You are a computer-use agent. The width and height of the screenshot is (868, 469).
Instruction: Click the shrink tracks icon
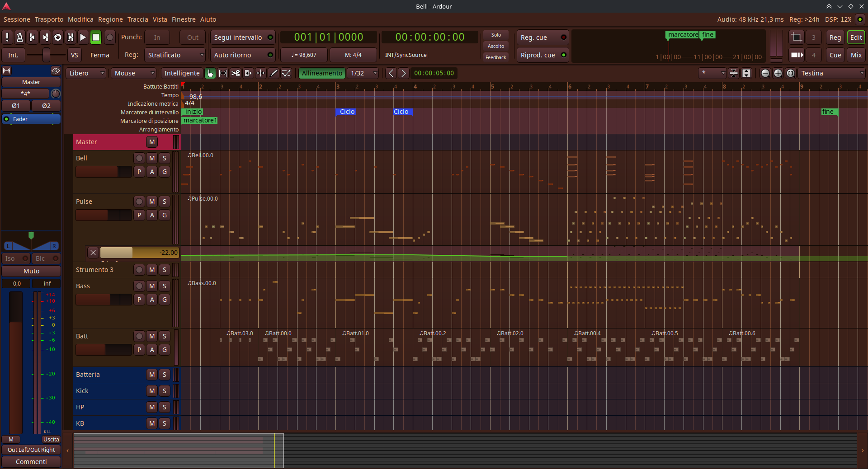pos(734,73)
